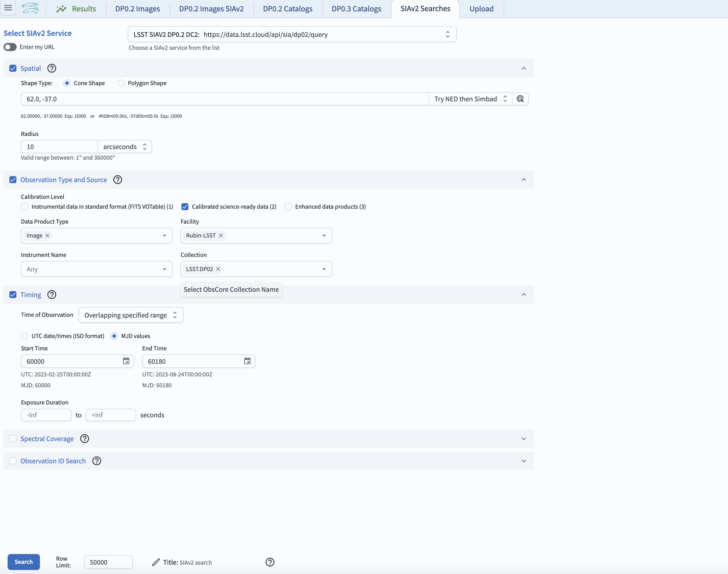Open the Timing help icon
728x574 pixels.
[51, 294]
